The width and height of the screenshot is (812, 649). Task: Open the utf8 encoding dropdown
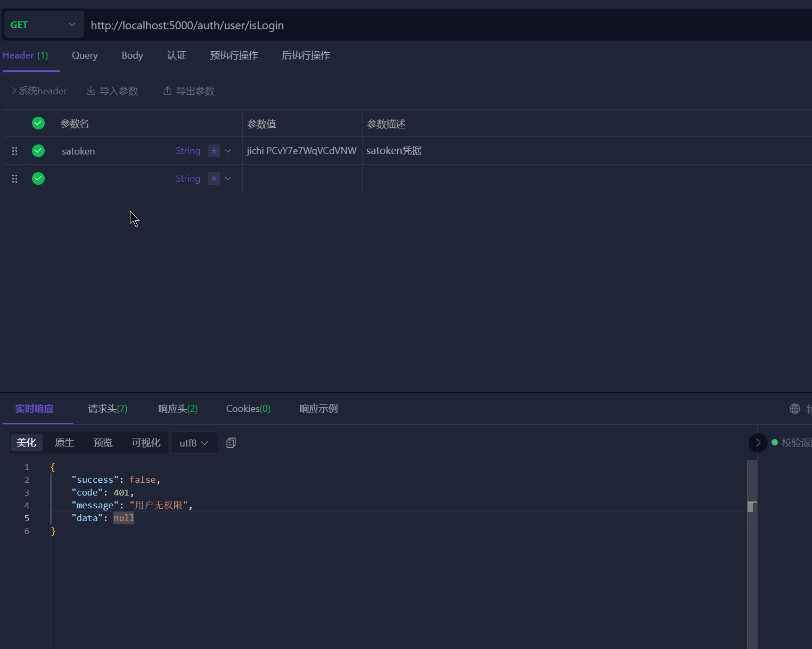(194, 443)
